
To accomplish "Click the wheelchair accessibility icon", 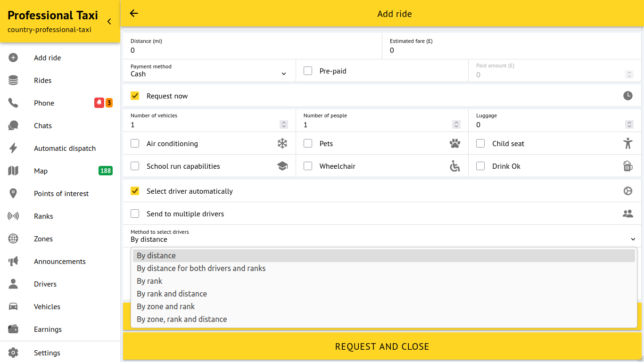I will point(454,166).
